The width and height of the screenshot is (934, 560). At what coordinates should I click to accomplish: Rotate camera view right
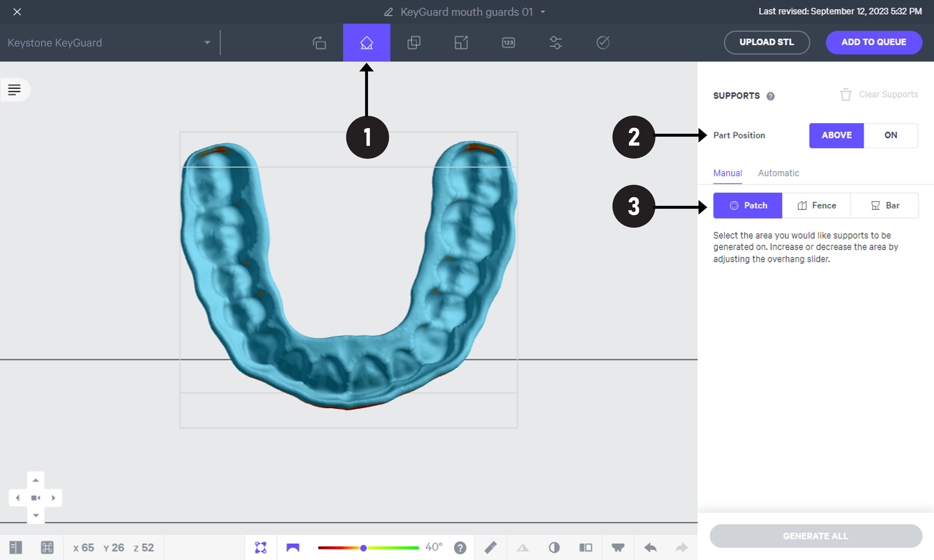[x=53, y=498]
